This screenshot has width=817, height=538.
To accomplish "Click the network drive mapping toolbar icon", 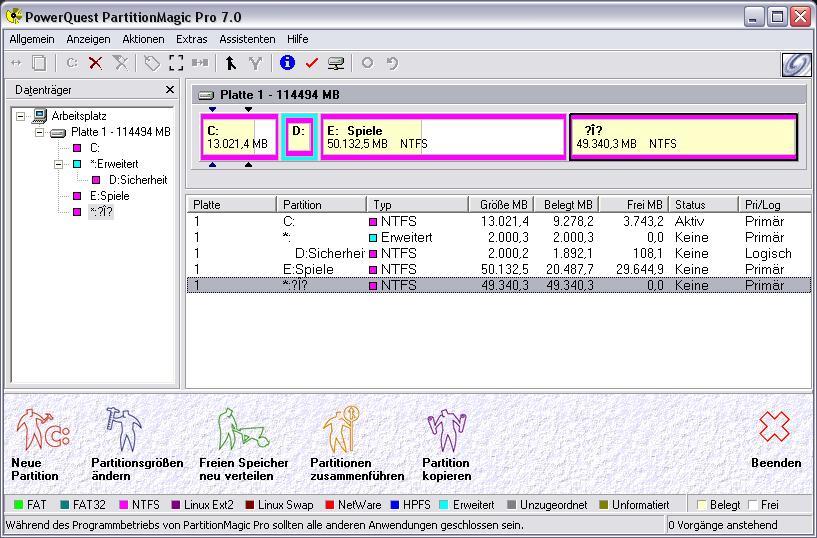I will [336, 63].
